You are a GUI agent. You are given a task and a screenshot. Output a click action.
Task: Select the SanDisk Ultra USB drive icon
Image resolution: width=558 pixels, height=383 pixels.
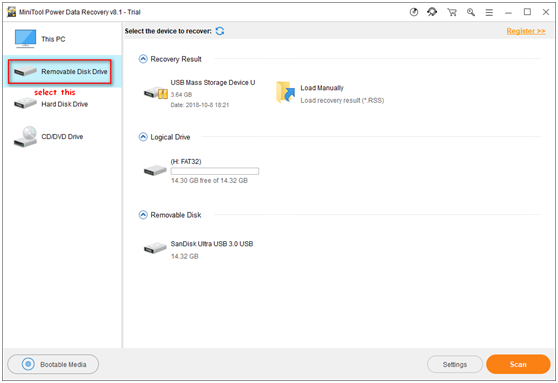[155, 247]
